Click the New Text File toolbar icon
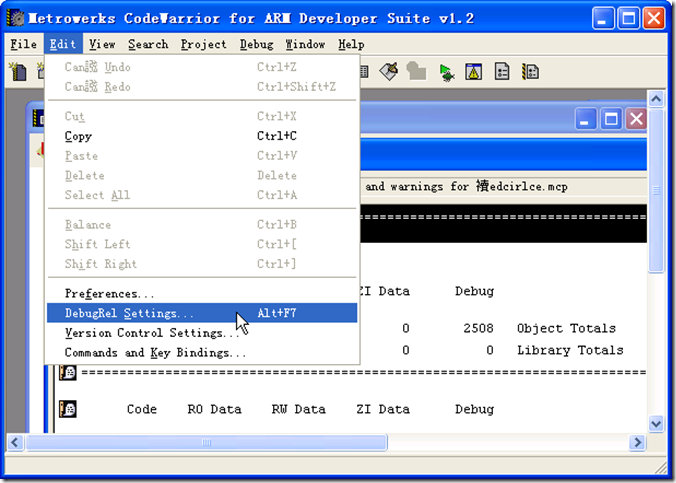Screen dimensions: 676x483 pos(18,72)
